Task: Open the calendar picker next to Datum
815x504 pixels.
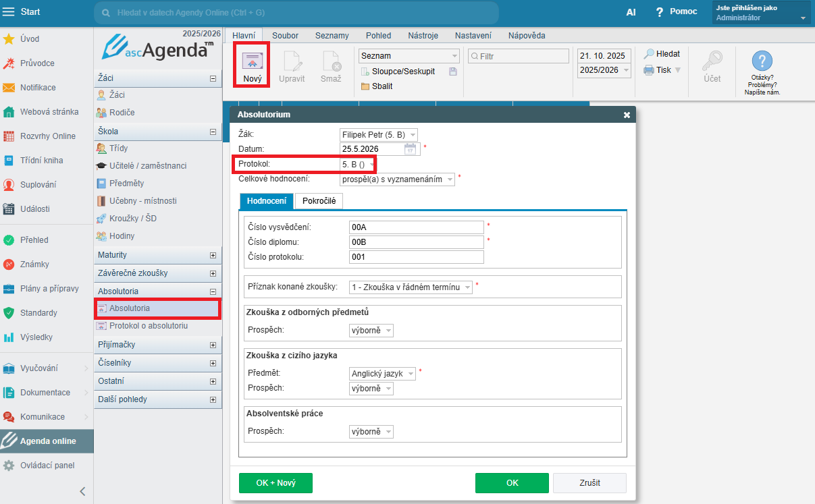Action: [x=410, y=149]
